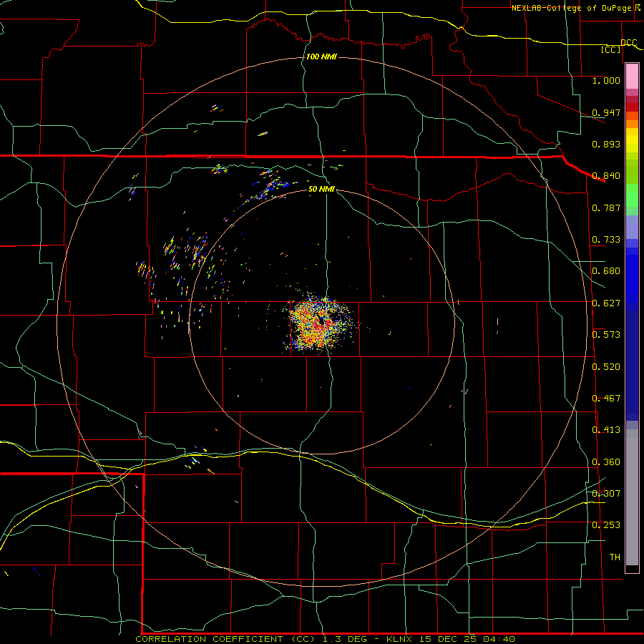The height and width of the screenshot is (644, 644).
Task: Click the 0.573 scale value
Action: [x=606, y=335]
